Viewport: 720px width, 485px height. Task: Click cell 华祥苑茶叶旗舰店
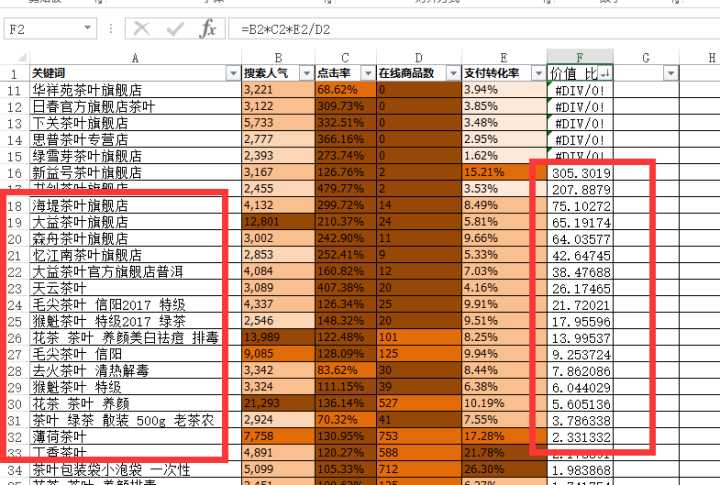(135, 90)
